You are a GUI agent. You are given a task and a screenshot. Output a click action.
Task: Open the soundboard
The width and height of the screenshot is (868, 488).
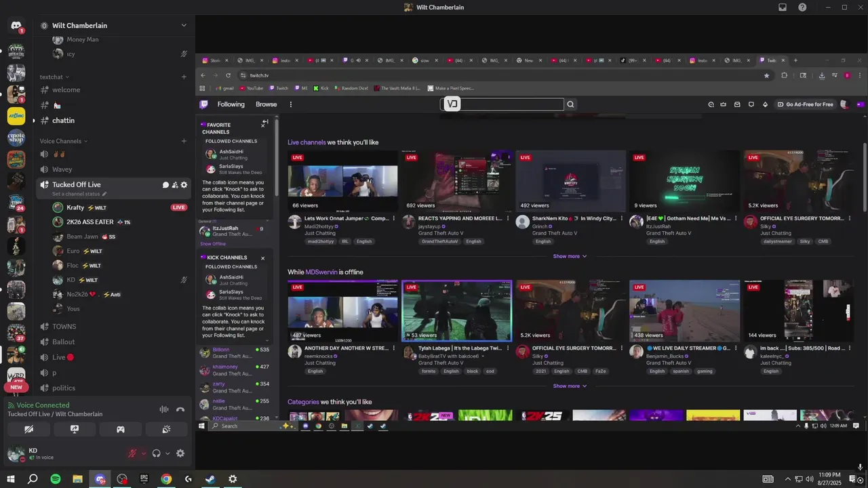[x=167, y=429]
